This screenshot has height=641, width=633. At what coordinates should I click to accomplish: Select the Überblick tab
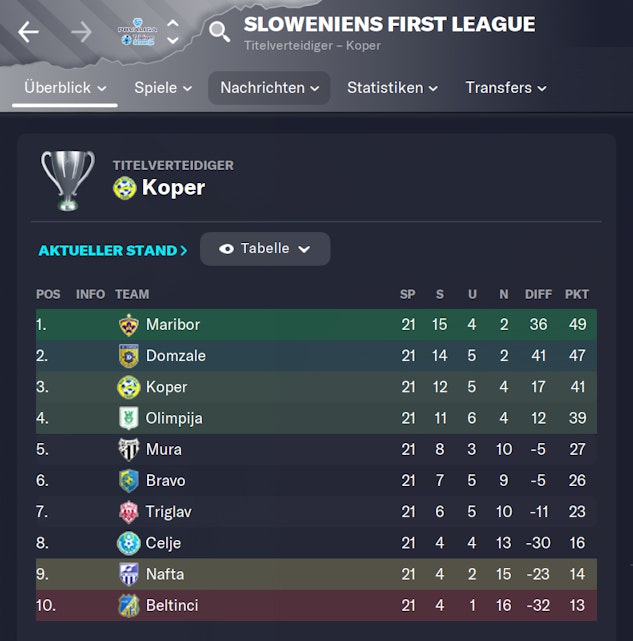click(66, 88)
